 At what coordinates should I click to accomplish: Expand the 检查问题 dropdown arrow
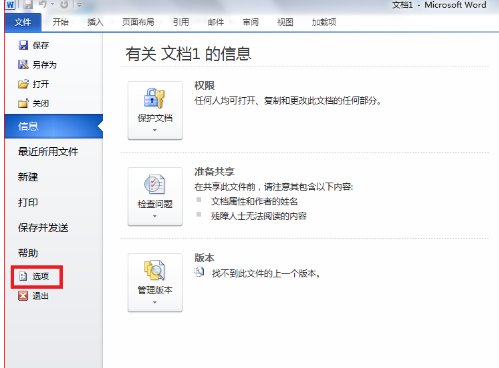pos(155,216)
